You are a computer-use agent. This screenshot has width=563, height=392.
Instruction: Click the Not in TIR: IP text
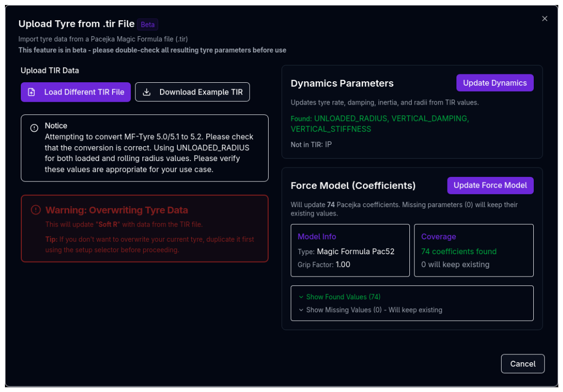point(311,144)
